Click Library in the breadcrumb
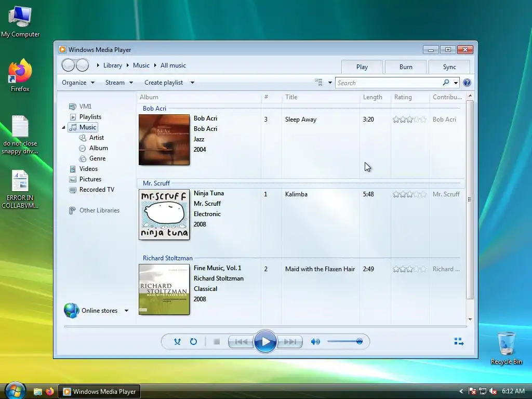The width and height of the screenshot is (532, 399). tap(113, 65)
